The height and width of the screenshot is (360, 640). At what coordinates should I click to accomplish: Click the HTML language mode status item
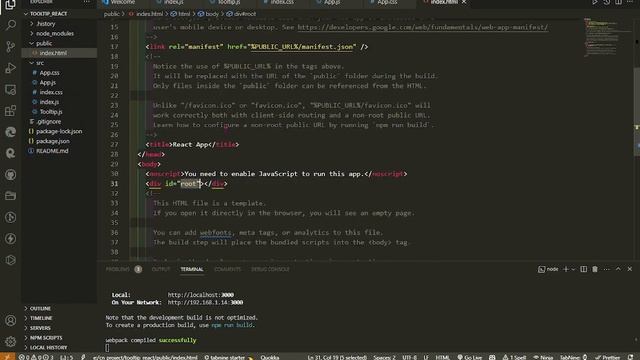tap(442, 357)
